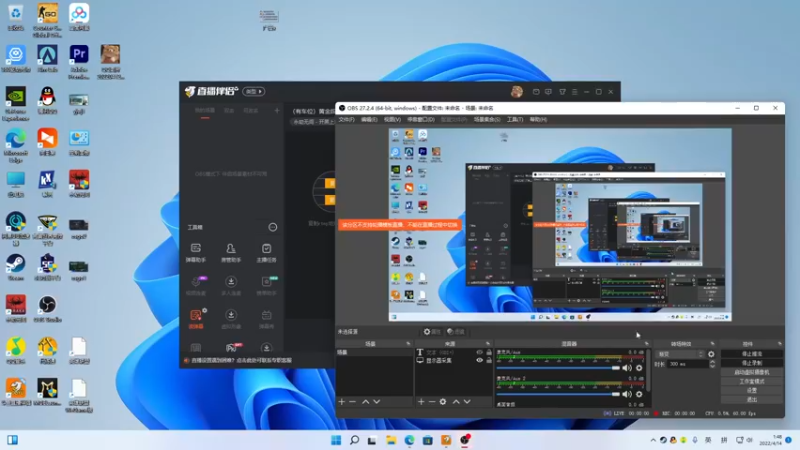Move scene down in Scenes panel
The height and width of the screenshot is (450, 800).
click(x=377, y=402)
